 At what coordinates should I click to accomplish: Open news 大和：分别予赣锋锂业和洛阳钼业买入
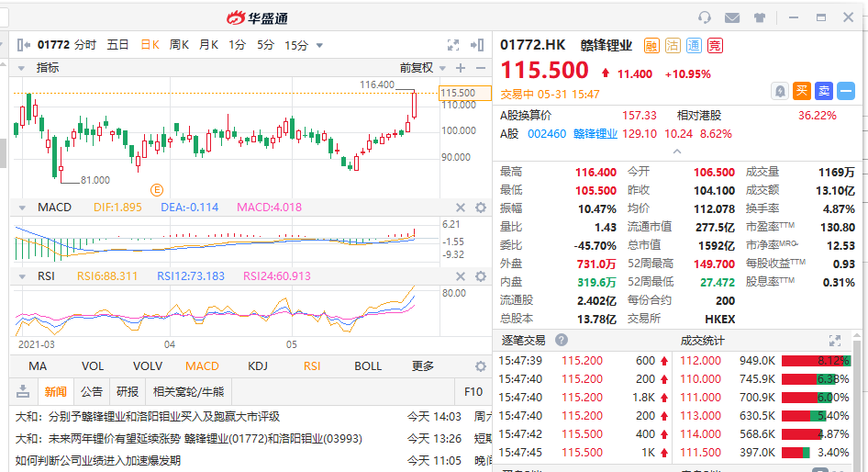tap(147, 417)
